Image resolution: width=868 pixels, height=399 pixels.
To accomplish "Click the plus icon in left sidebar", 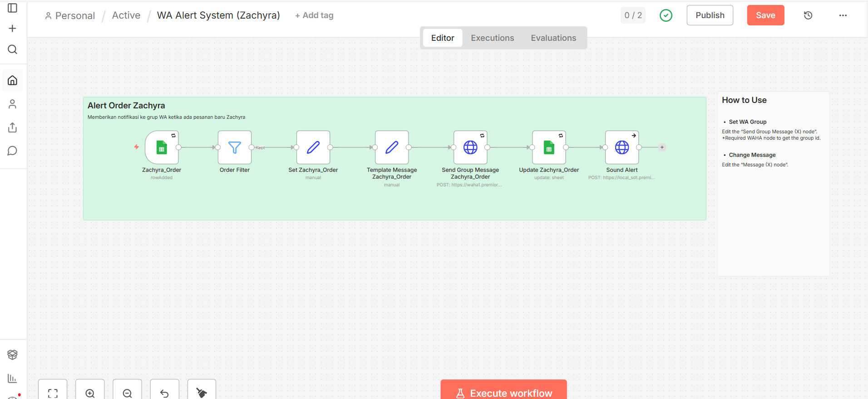I will click(13, 29).
